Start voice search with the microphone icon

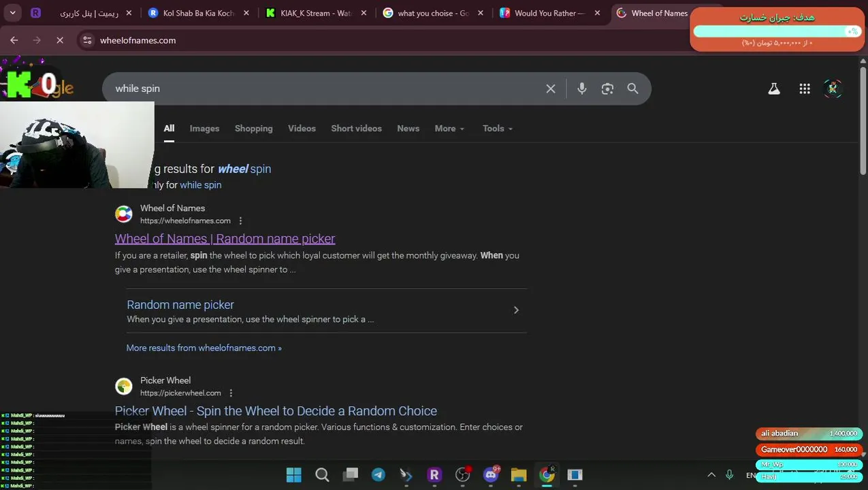581,88
